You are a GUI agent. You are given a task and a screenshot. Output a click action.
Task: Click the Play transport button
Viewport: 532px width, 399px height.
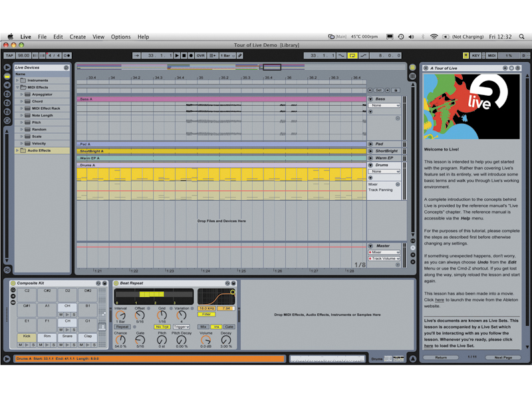pyautogui.click(x=177, y=55)
